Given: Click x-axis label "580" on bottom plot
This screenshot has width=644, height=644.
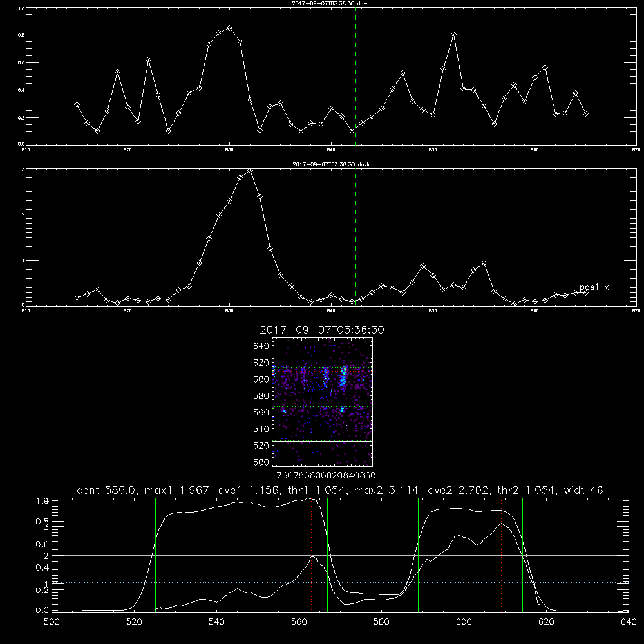Looking at the screenshot, I should click(381, 622).
